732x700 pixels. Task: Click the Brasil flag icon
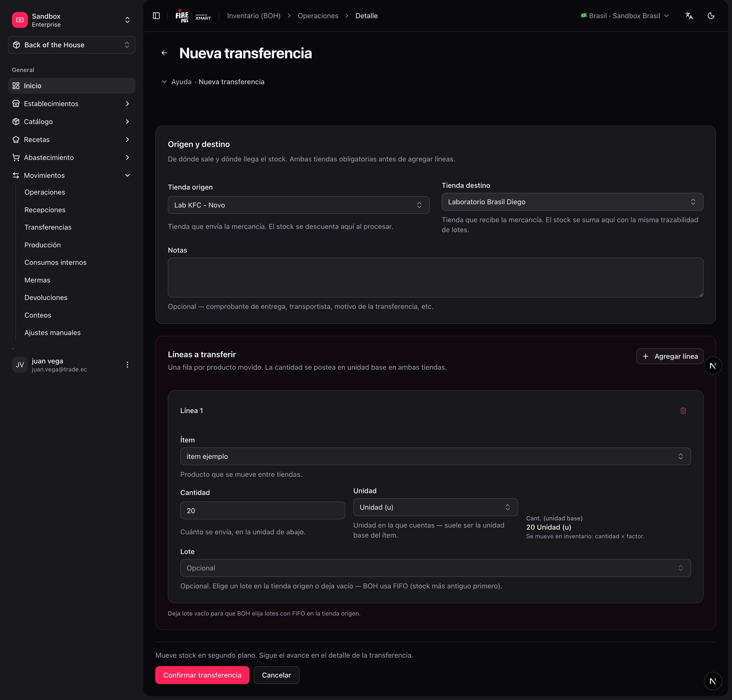584,16
